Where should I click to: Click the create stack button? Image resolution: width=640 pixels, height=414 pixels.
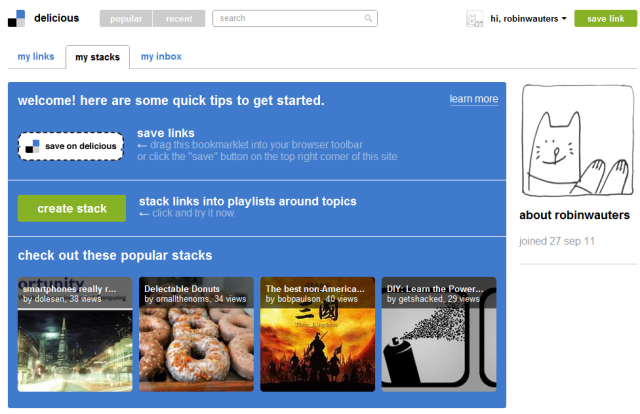72,208
